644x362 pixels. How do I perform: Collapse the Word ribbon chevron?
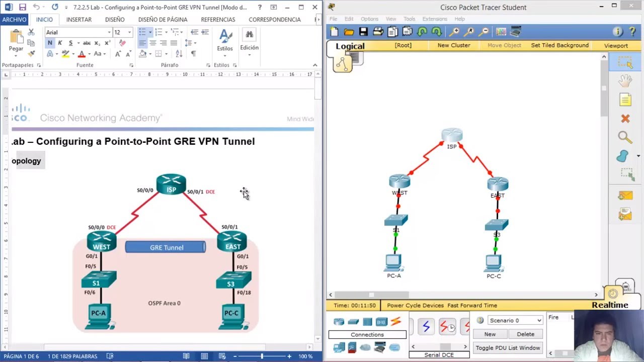[315, 65]
